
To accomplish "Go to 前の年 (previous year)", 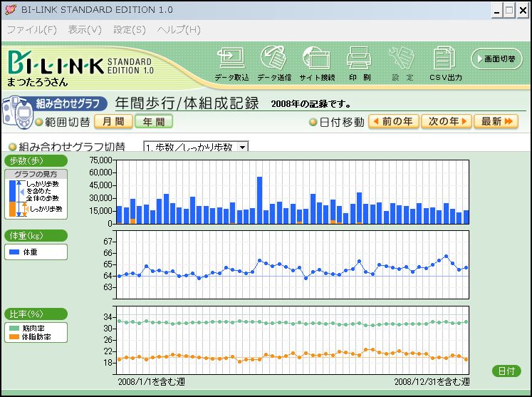I will pos(393,122).
